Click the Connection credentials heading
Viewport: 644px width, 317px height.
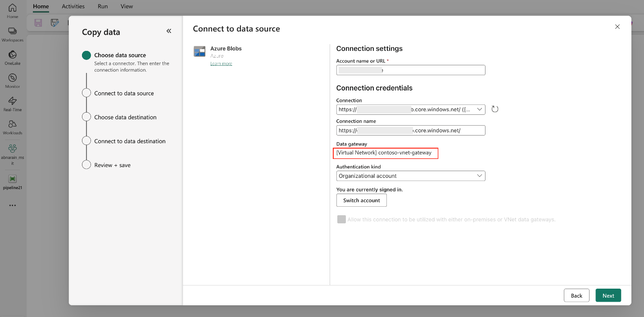[374, 88]
